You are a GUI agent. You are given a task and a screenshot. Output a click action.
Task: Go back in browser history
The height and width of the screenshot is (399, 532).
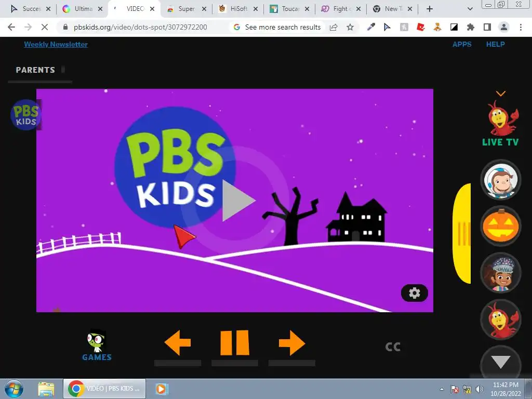click(11, 27)
